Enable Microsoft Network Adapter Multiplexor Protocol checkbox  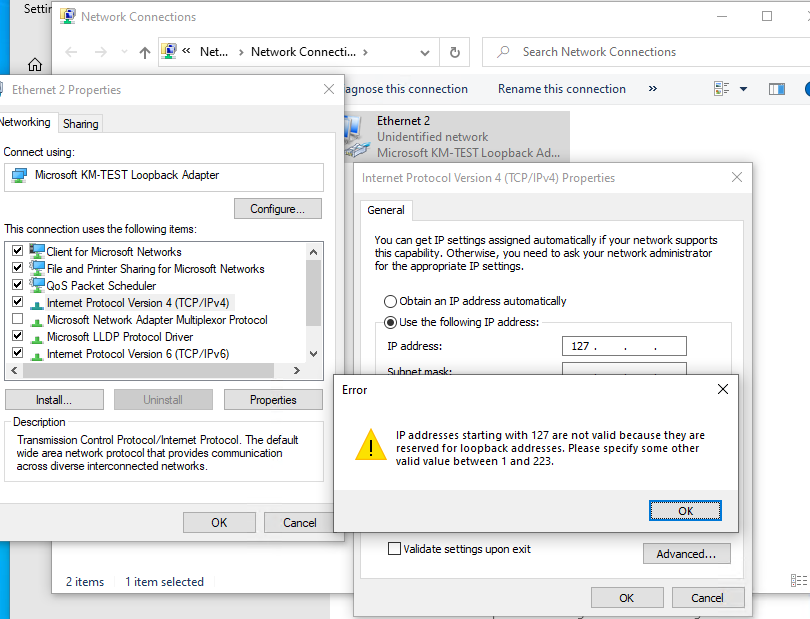click(x=18, y=319)
